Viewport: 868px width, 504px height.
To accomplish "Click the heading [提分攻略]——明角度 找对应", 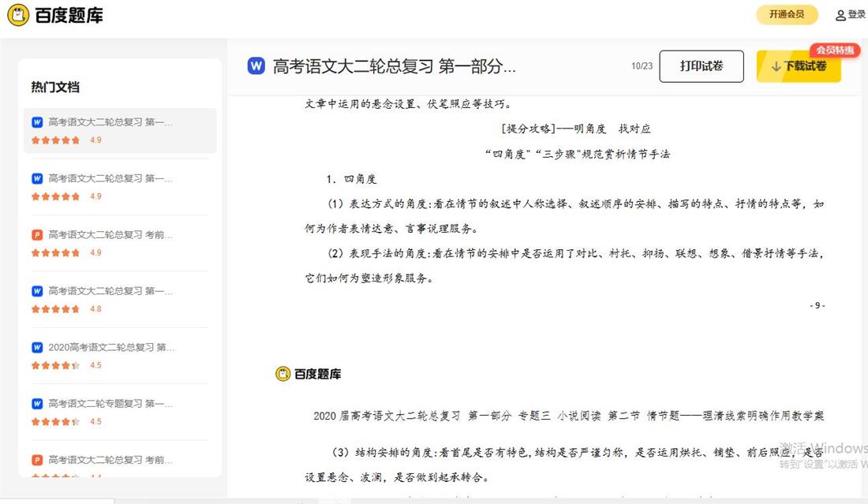I will click(x=576, y=129).
